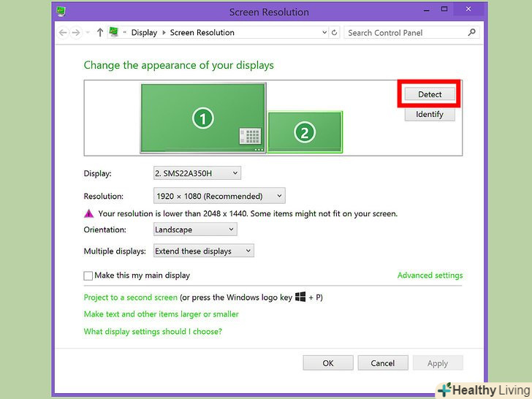Click the Display breadcrumb

pos(144,33)
